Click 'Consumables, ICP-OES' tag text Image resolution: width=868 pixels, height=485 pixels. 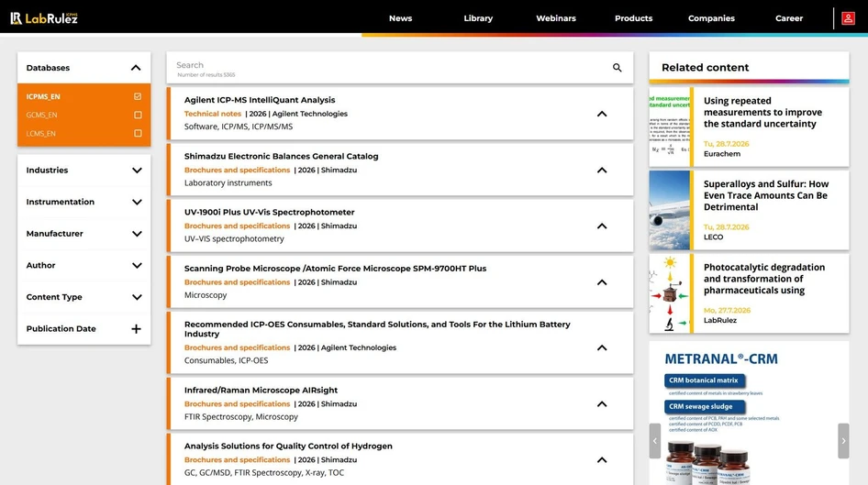click(226, 360)
